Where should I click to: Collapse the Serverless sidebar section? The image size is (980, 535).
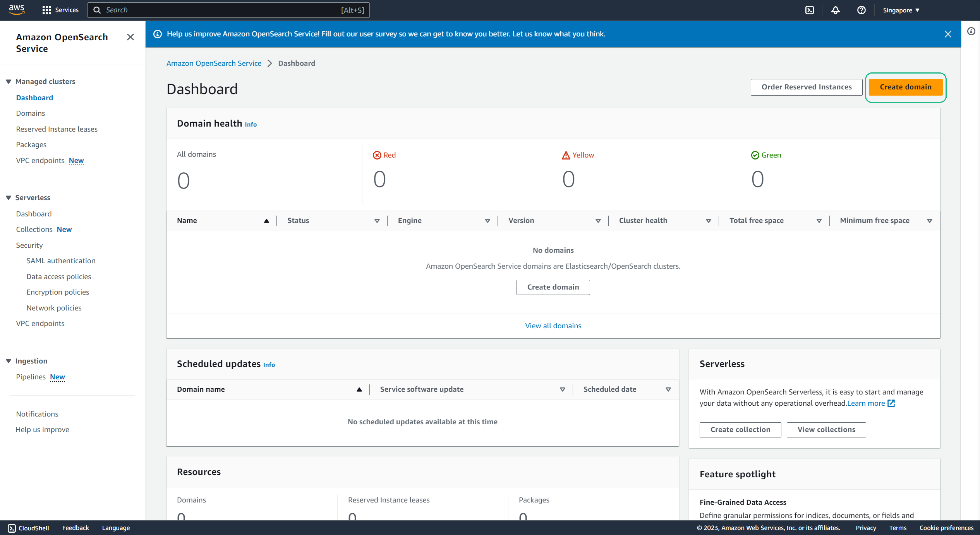pyautogui.click(x=9, y=198)
